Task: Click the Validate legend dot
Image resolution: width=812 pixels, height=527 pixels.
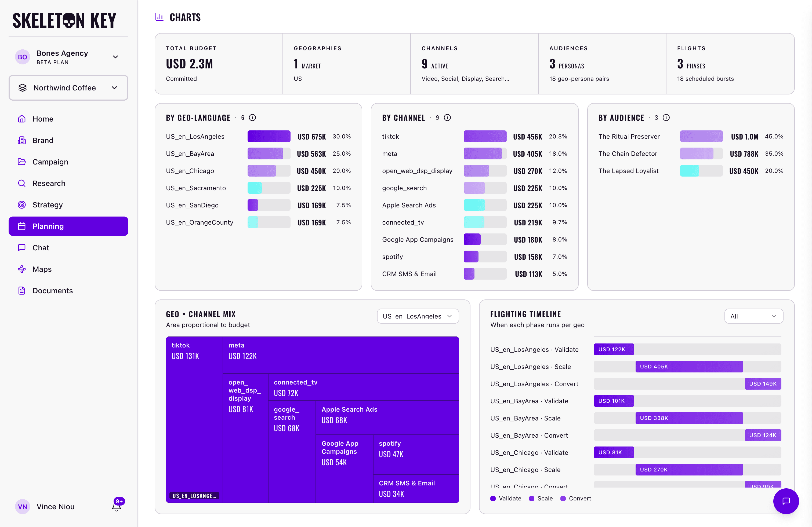Action: pyautogui.click(x=493, y=498)
